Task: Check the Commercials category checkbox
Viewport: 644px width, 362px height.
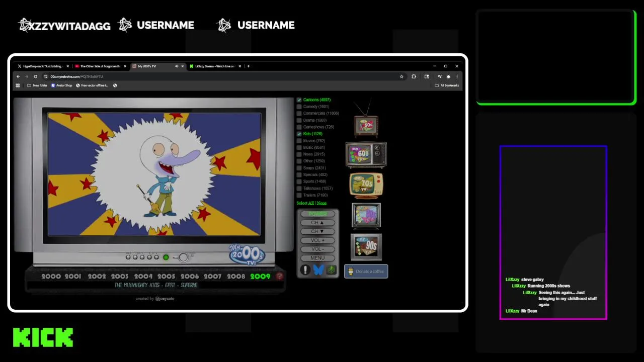Action: click(x=299, y=113)
